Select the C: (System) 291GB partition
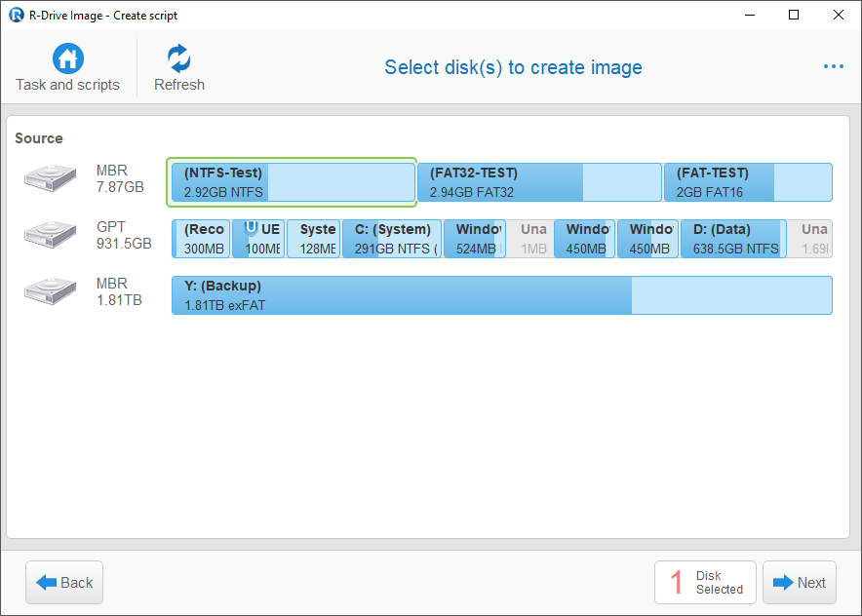 (392, 239)
